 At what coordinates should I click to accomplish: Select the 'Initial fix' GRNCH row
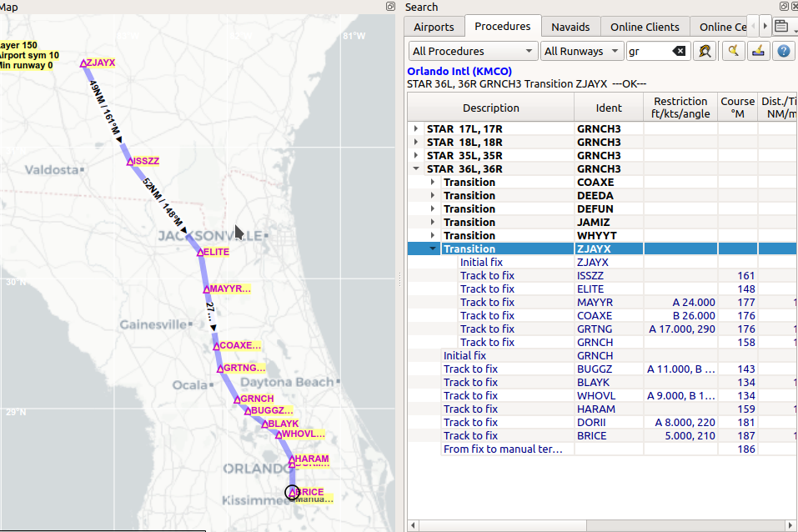601,355
